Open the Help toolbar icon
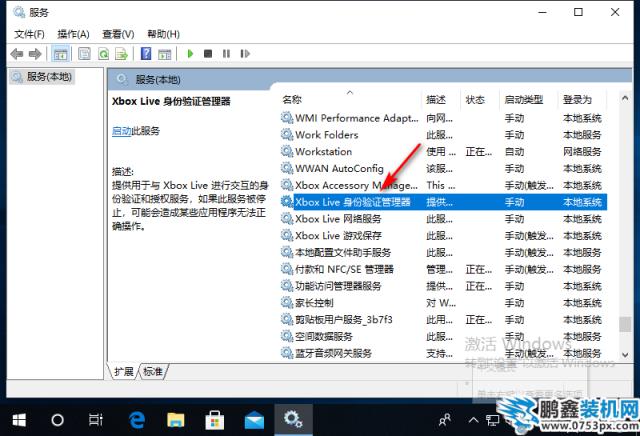640x436 pixels. pyautogui.click(x=146, y=54)
